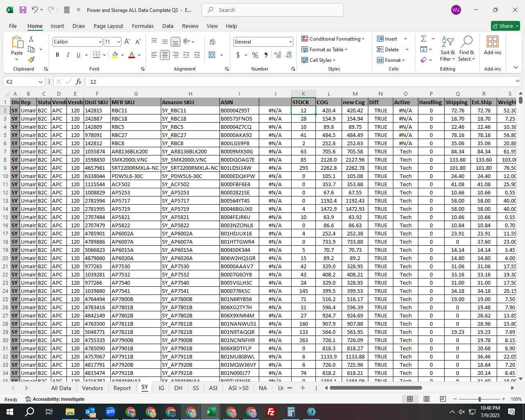Open FileZilla from the taskbar
This screenshot has height=420, width=525.
pyautogui.click(x=271, y=412)
